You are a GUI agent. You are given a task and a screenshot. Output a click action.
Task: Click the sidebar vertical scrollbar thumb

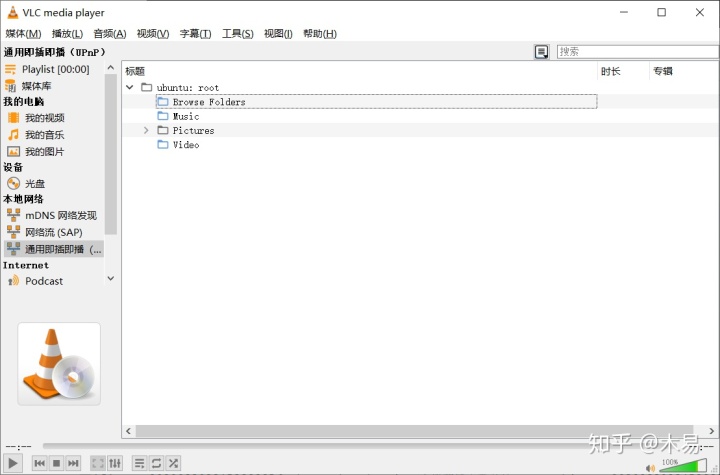pos(111,154)
